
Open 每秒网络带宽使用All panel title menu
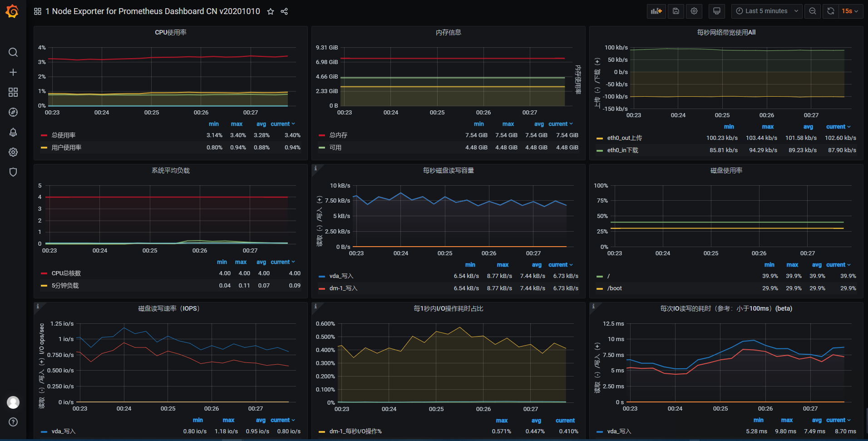click(726, 32)
